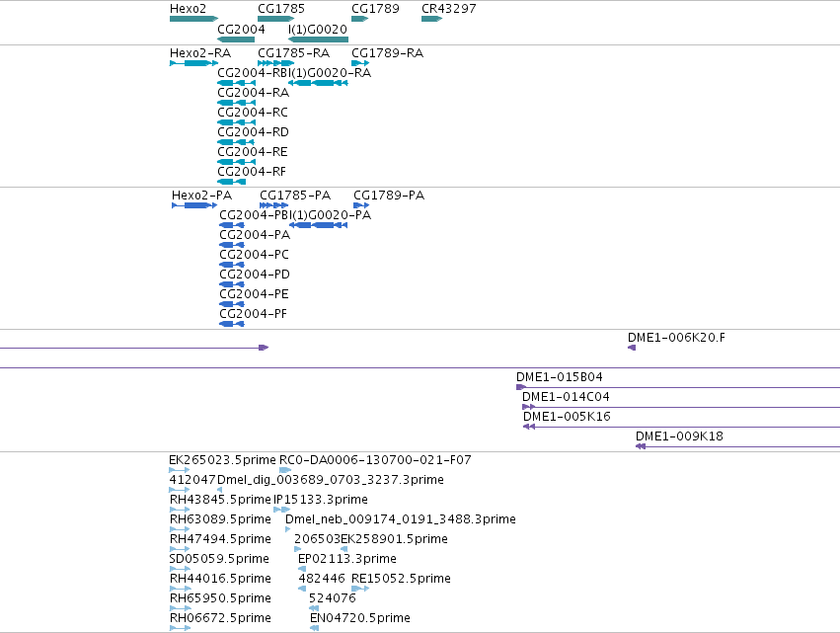Select protein CG2004-PA
Screen dimensions: 840x633
[232, 245]
